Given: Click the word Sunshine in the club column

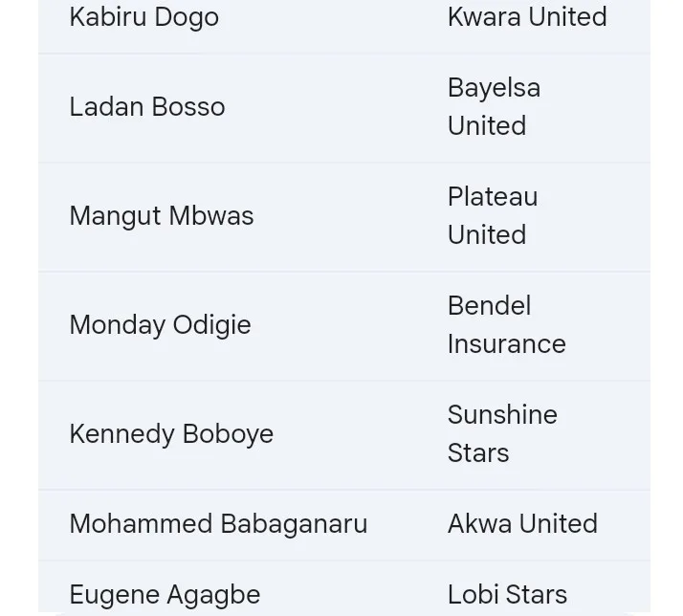Looking at the screenshot, I should (x=502, y=415).
